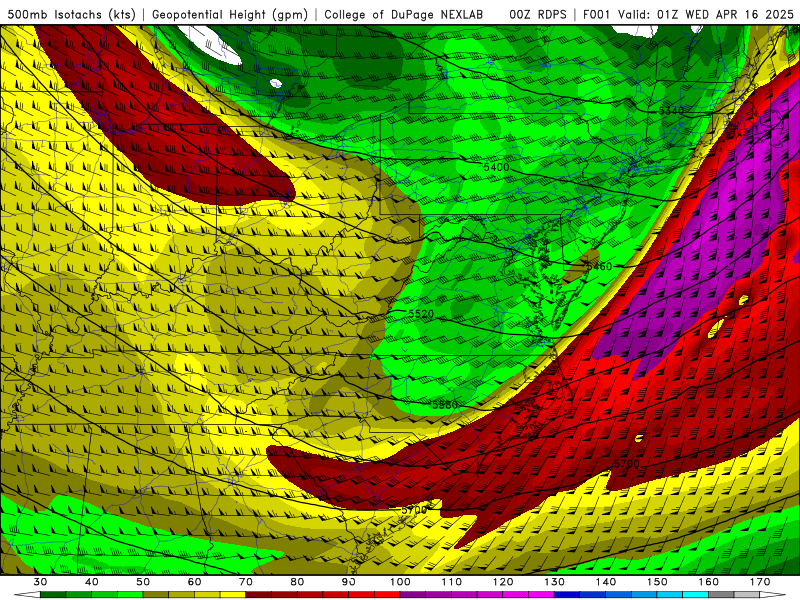The height and width of the screenshot is (600, 800).
Task: Click the 140 value on the color scale
Action: [x=606, y=582]
